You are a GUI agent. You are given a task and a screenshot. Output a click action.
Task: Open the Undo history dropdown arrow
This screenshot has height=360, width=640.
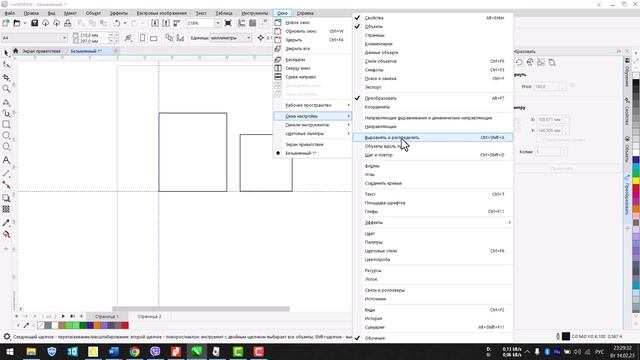(125, 23)
